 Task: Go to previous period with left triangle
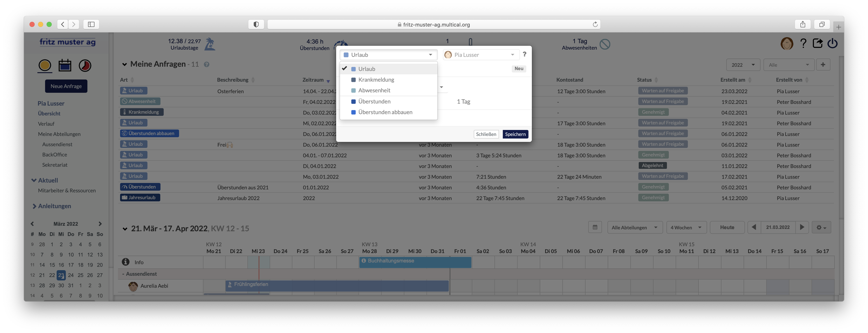[754, 227]
